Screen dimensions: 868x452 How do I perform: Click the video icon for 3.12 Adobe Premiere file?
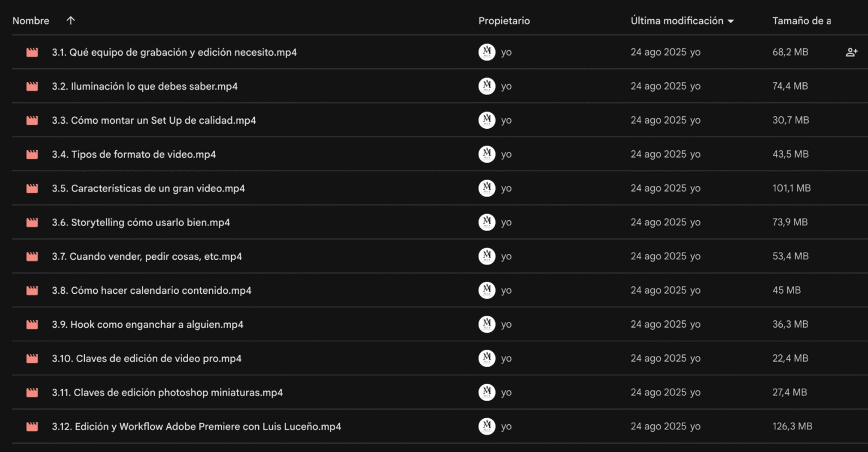point(32,427)
